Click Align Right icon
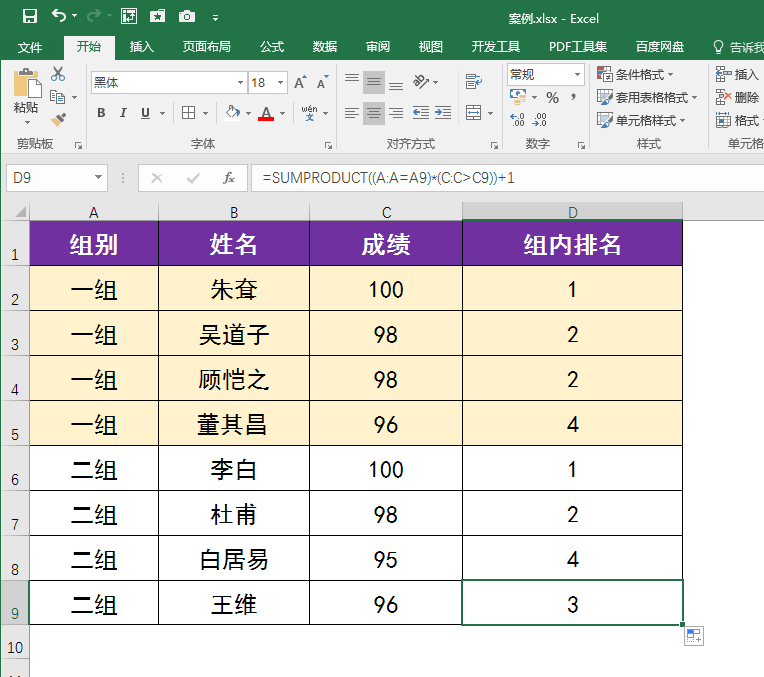Image resolution: width=764 pixels, height=677 pixels. point(396,113)
